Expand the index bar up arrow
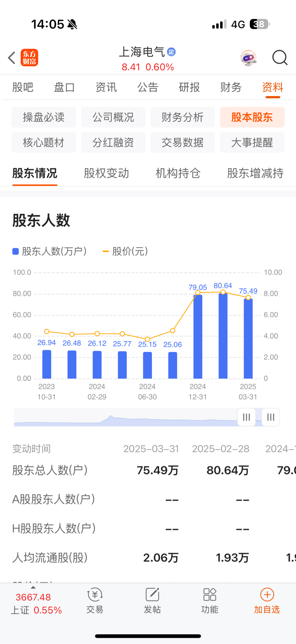 click(33, 588)
